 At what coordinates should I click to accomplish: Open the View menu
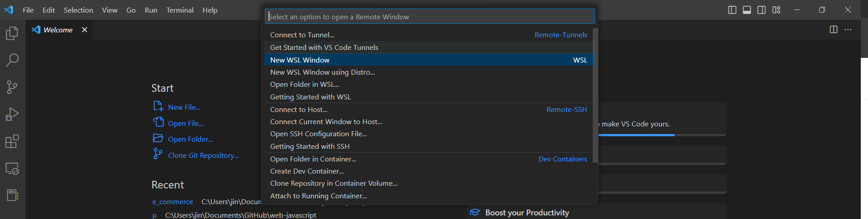click(110, 10)
